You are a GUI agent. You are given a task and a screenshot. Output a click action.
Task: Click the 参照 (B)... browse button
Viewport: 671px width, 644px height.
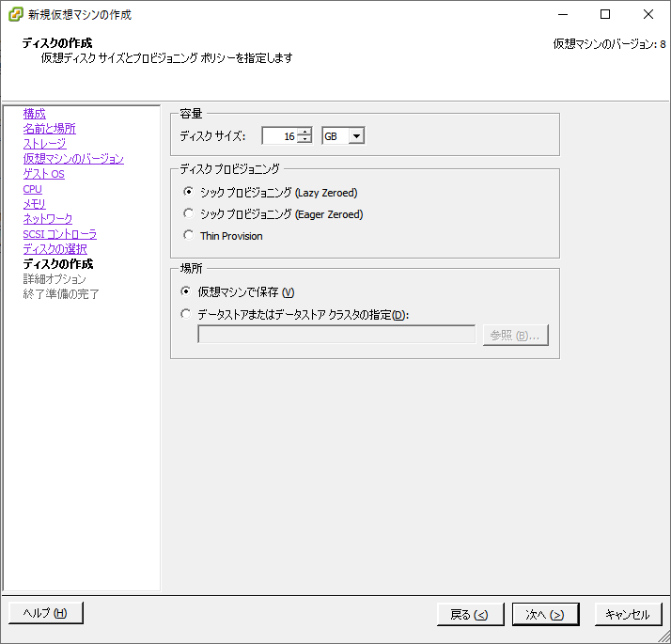515,336
